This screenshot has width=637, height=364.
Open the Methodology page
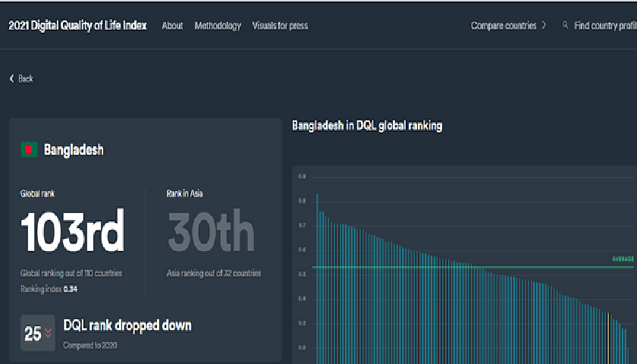[218, 26]
